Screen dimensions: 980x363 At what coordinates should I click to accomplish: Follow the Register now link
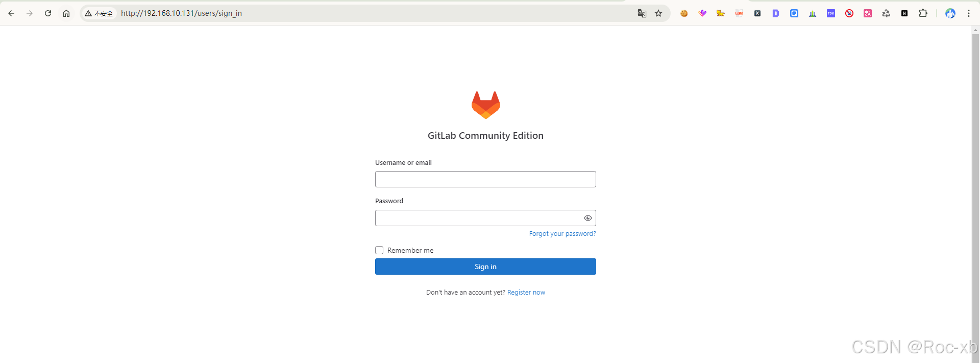(526, 293)
